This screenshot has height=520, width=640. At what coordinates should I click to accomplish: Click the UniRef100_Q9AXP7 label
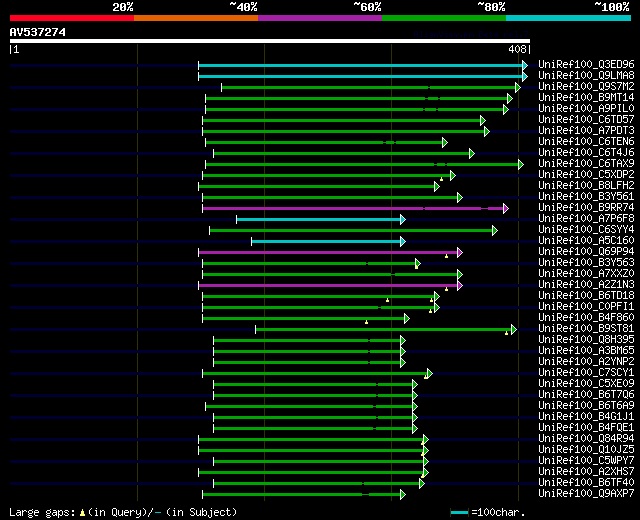[x=586, y=494]
